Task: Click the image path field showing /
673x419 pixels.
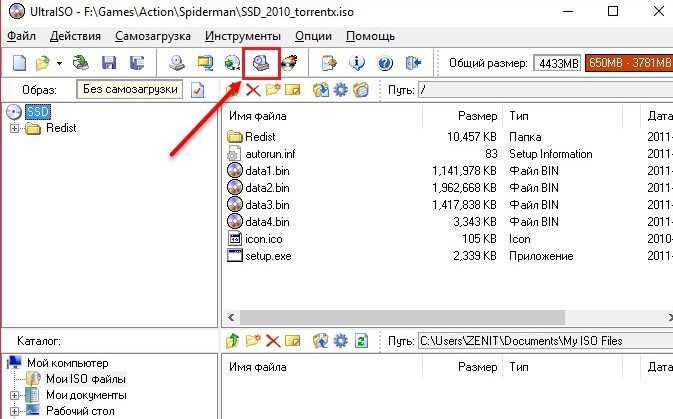Action: click(x=546, y=90)
